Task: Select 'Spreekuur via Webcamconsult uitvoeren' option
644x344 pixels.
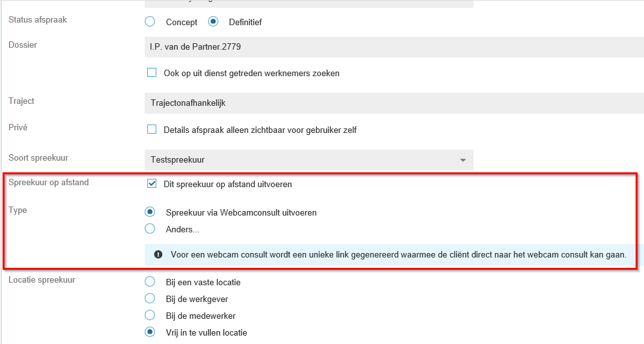Action: pos(151,212)
